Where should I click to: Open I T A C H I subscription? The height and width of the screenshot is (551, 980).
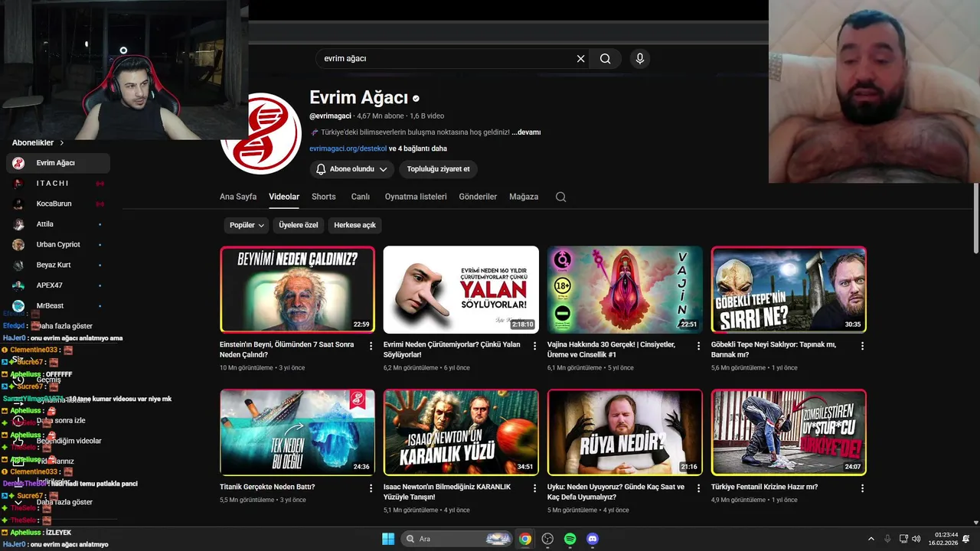pos(58,184)
